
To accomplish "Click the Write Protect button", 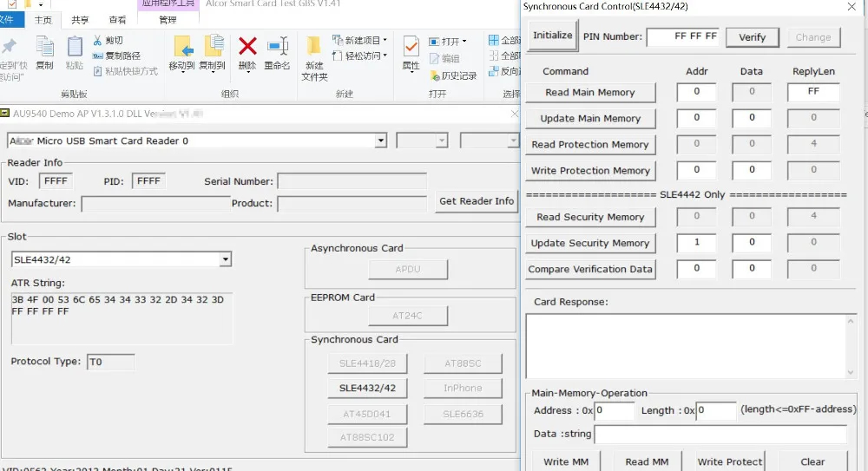I will coord(730,461).
